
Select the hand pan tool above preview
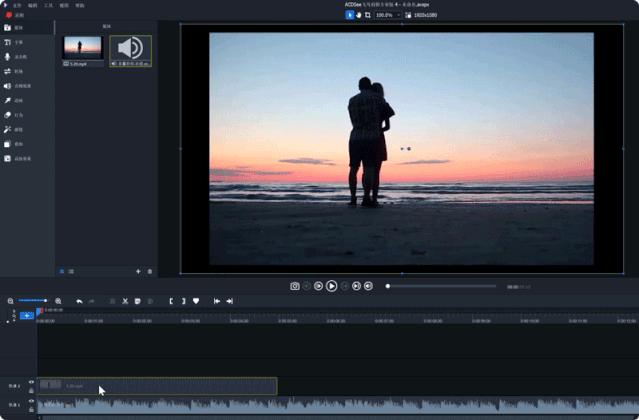click(x=358, y=15)
